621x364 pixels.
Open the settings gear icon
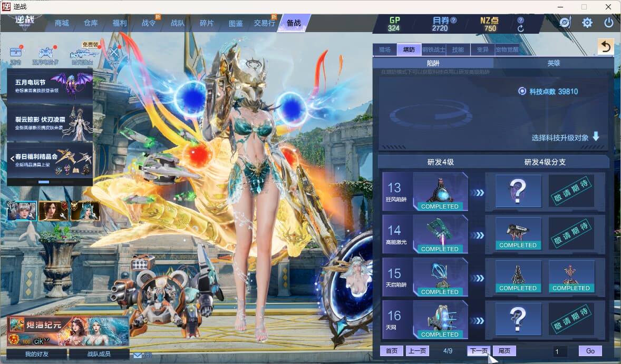(587, 23)
